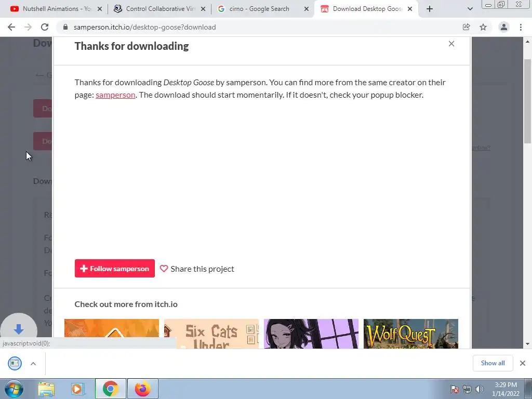Open Chrome profile menu
The image size is (532, 399).
click(504, 27)
